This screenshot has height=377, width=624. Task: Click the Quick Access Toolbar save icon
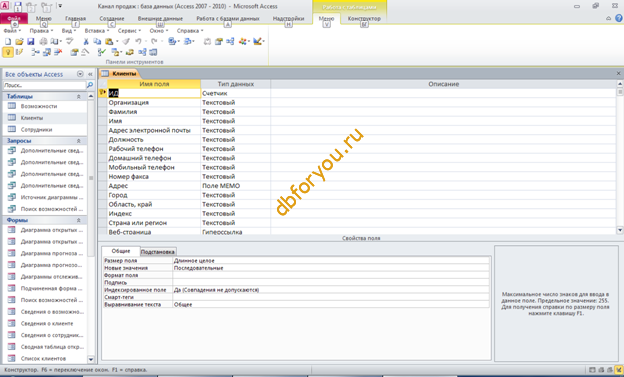pyautogui.click(x=18, y=6)
